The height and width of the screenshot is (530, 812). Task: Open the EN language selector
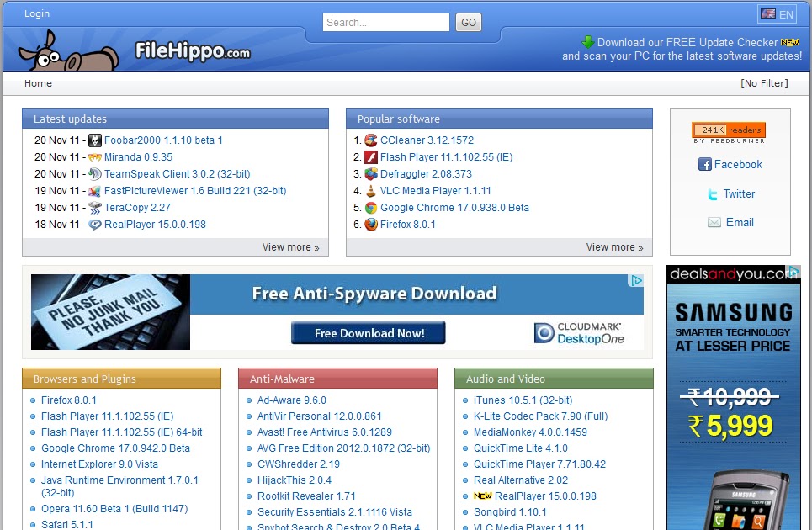[778, 14]
